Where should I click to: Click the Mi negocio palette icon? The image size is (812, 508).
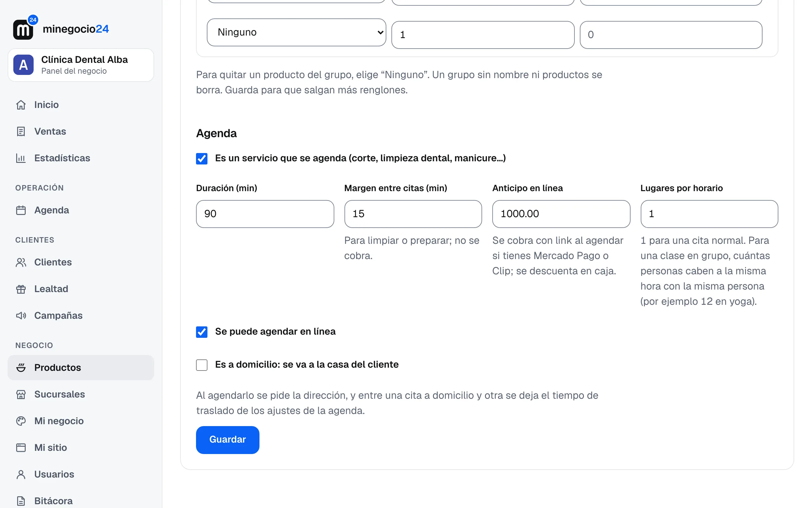click(21, 421)
